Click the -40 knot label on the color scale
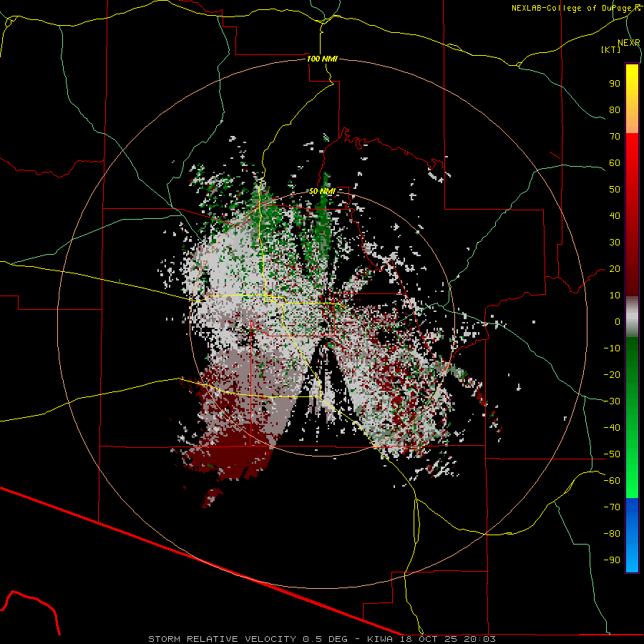This screenshot has height=644, width=644. [612, 428]
